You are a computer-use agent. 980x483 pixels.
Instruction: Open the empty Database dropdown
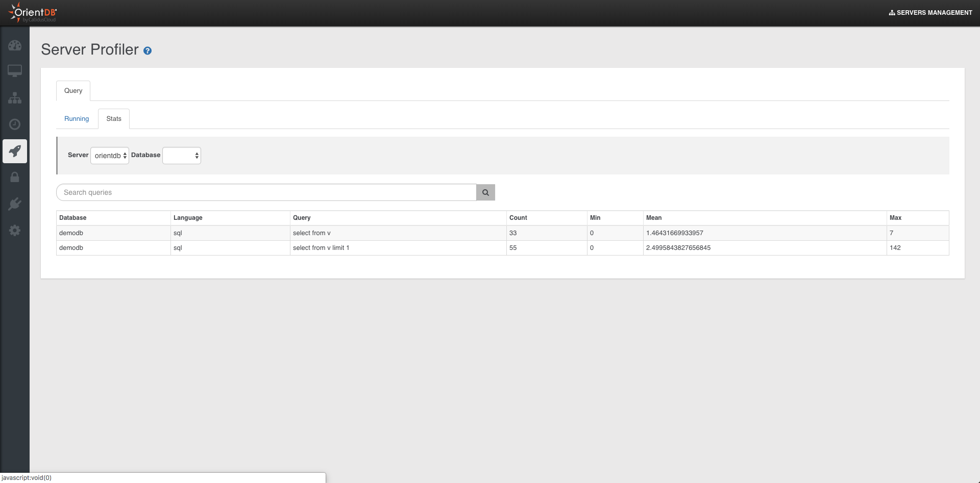click(182, 156)
